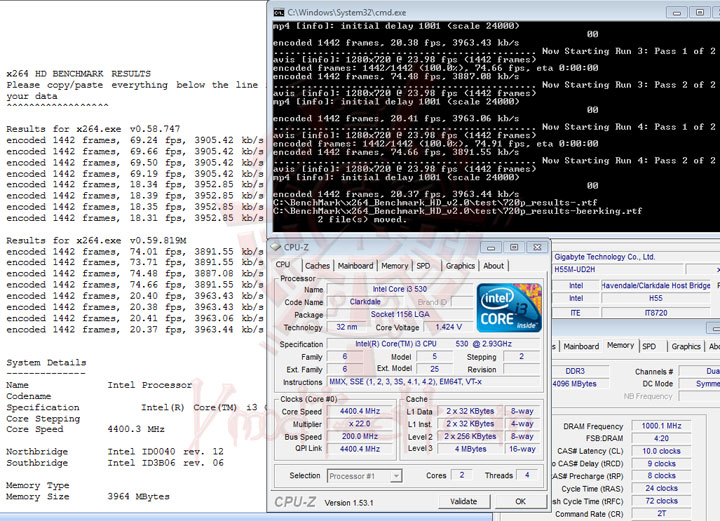Minimize the cmd.exe window
720x521 pixels.
click(x=677, y=12)
